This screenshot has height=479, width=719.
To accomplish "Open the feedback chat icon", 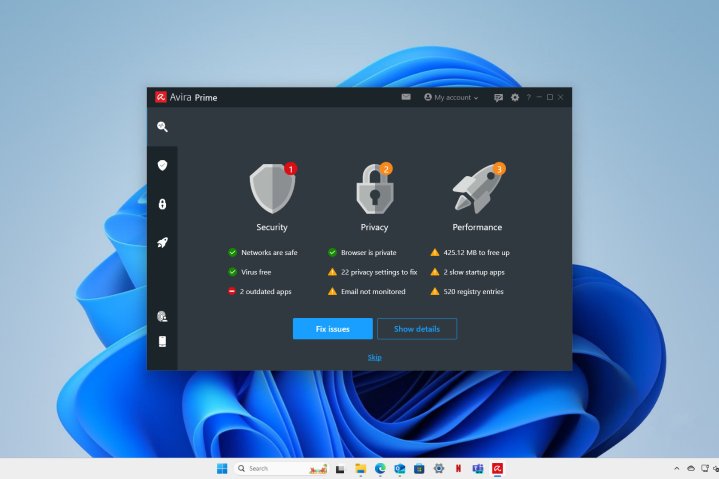I will [x=498, y=98].
